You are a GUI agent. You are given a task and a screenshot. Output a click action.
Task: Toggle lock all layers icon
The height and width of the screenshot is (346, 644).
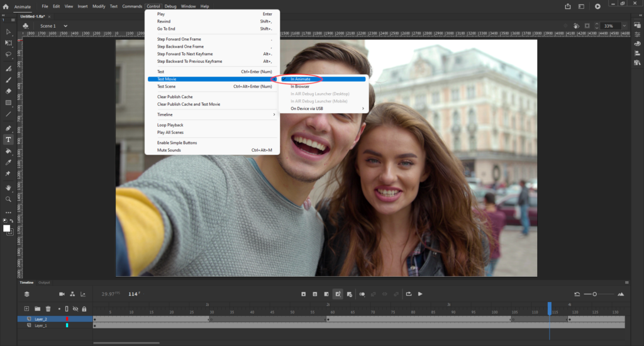point(84,309)
